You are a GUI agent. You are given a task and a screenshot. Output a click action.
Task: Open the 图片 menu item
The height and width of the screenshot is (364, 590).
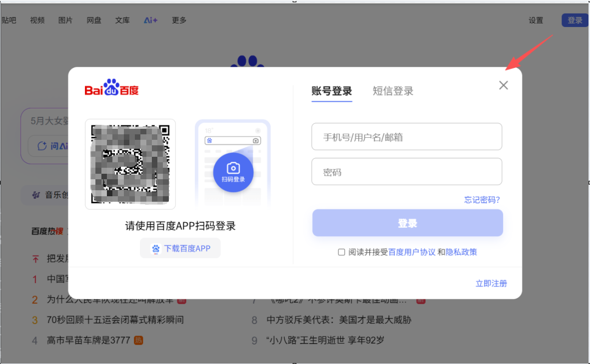(65, 20)
